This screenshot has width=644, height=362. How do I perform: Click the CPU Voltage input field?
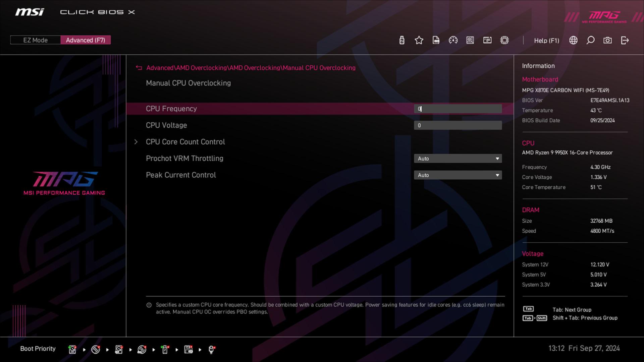tap(458, 125)
